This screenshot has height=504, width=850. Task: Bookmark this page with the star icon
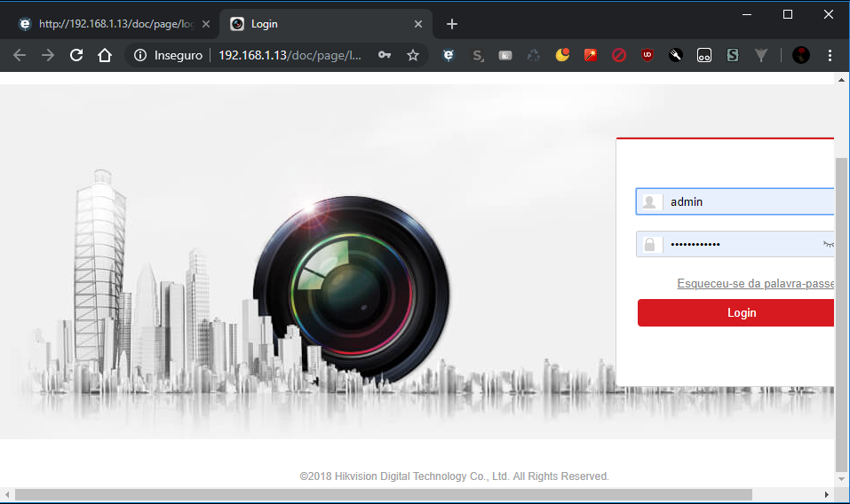[413, 55]
